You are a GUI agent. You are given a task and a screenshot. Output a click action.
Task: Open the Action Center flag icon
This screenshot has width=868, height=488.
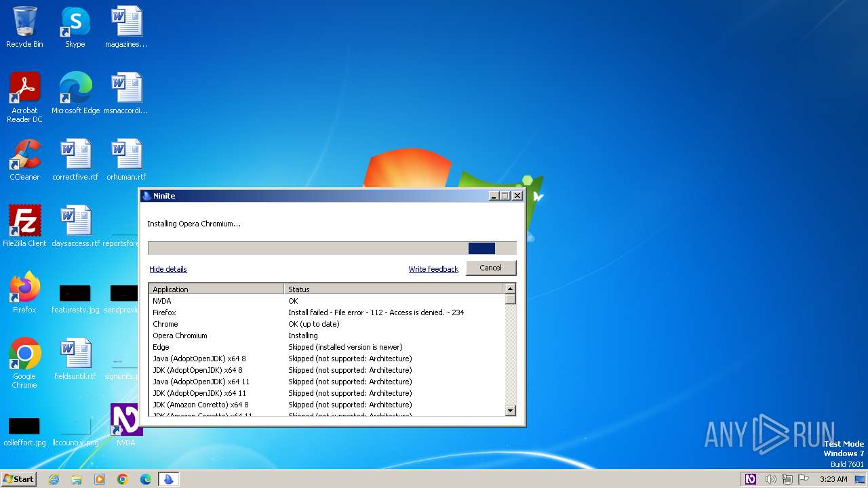tap(804, 479)
